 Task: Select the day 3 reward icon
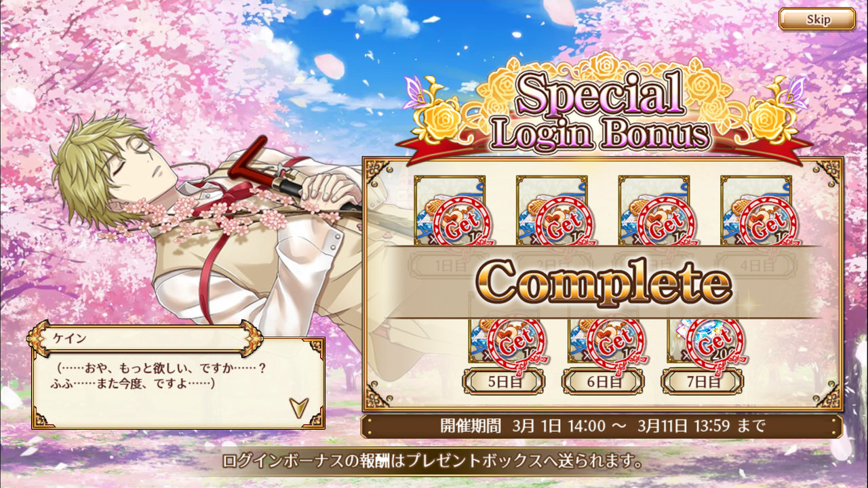click(654, 211)
